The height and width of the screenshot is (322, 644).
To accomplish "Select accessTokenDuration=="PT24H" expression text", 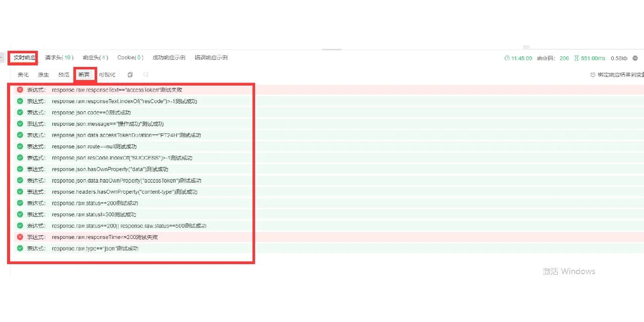I will click(x=126, y=135).
